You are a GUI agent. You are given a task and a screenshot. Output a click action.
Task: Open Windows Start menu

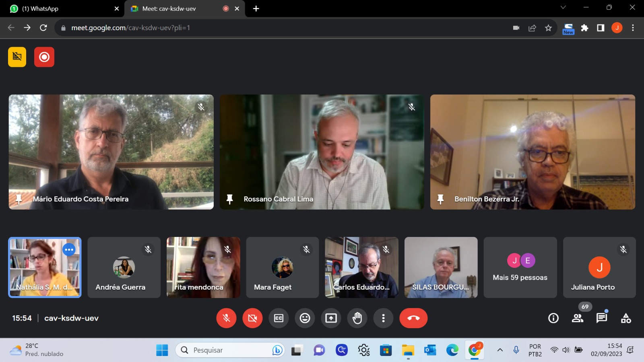162,350
